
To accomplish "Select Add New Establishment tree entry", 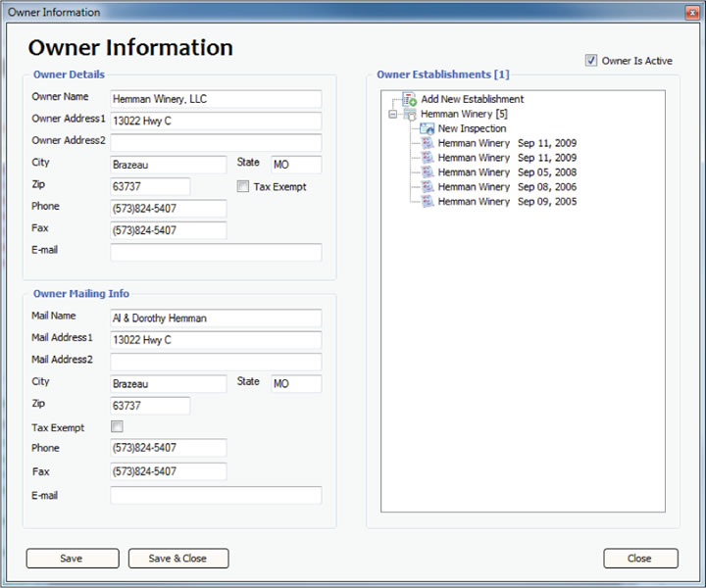I will click(473, 99).
